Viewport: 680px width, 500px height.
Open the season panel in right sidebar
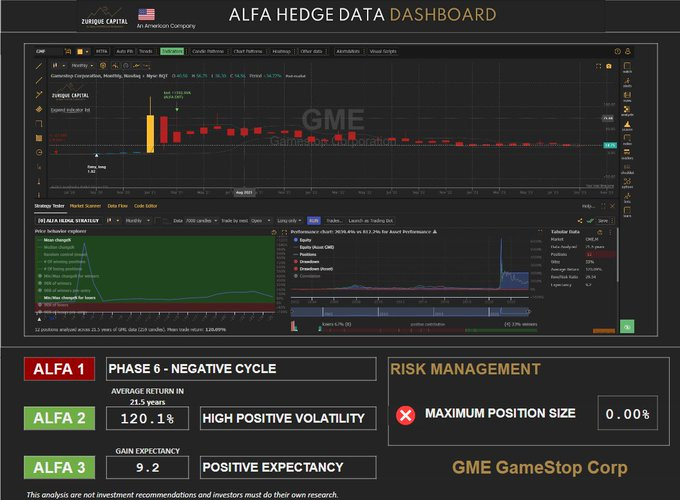coord(627,125)
